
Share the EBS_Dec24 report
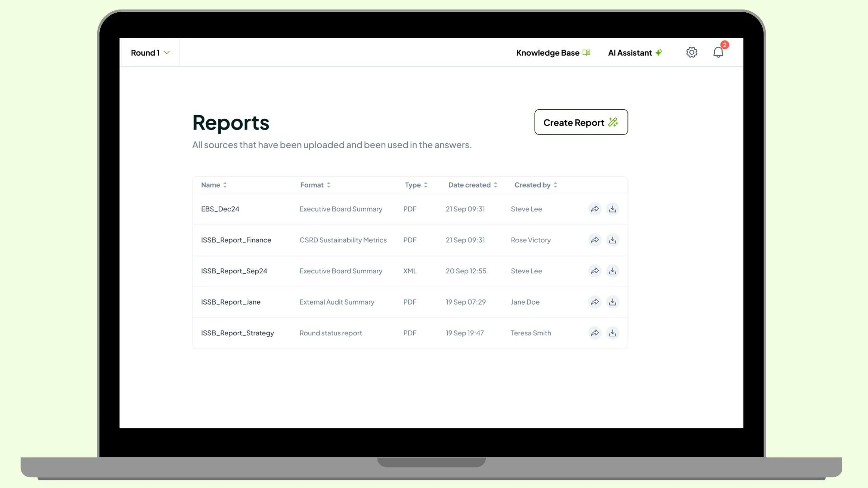point(594,209)
